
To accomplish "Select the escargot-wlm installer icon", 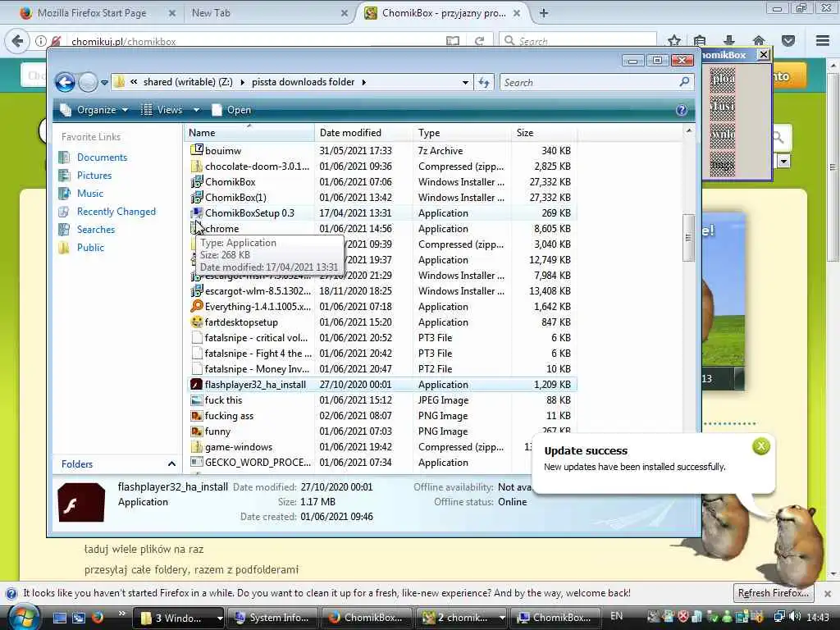I will pos(197,291).
